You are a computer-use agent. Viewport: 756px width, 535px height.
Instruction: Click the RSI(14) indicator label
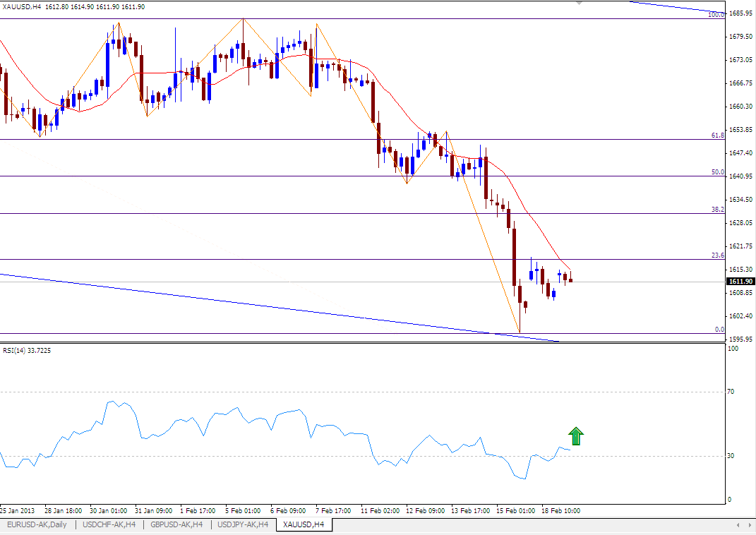27,350
